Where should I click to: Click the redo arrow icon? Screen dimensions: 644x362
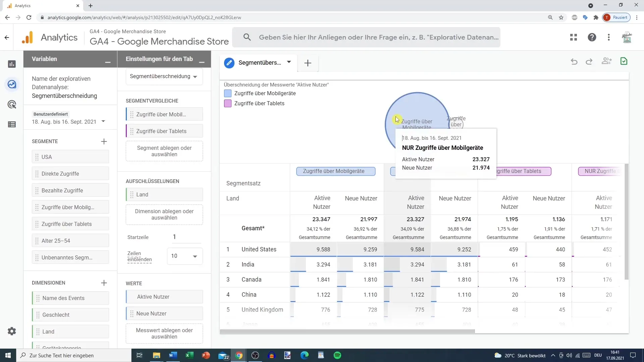click(589, 61)
